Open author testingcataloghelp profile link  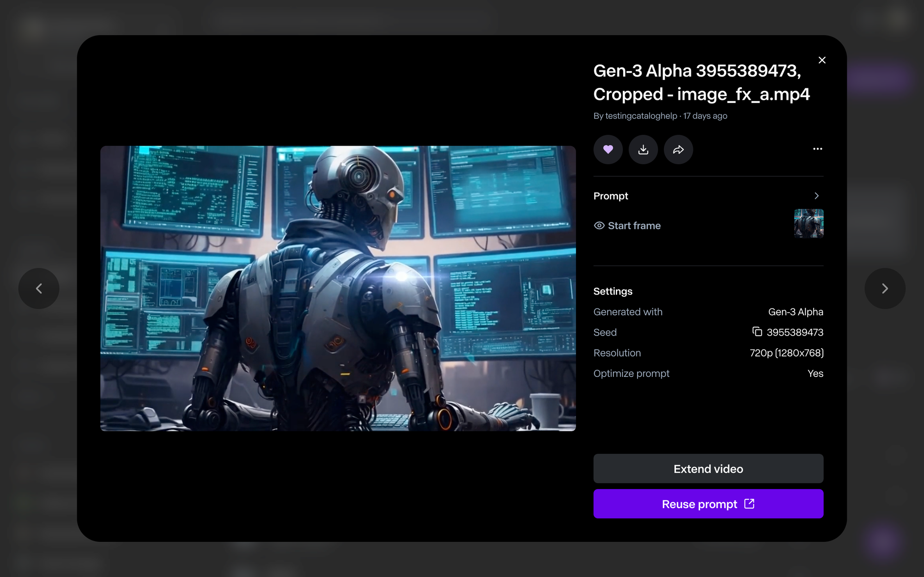(641, 116)
